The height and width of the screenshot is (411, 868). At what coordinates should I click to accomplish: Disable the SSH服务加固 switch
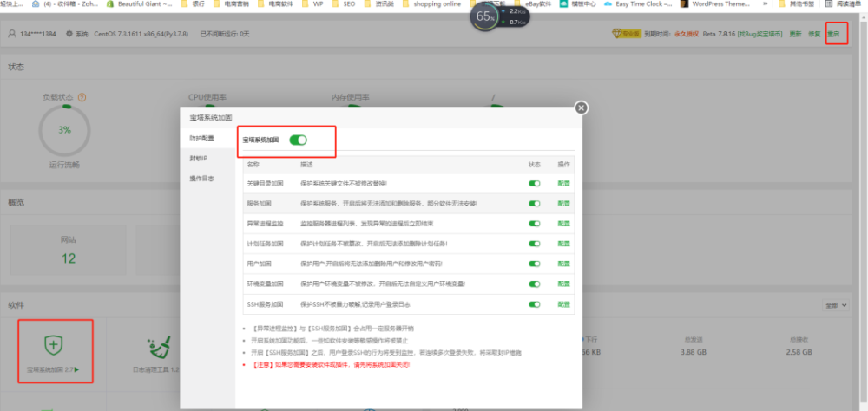click(x=535, y=303)
